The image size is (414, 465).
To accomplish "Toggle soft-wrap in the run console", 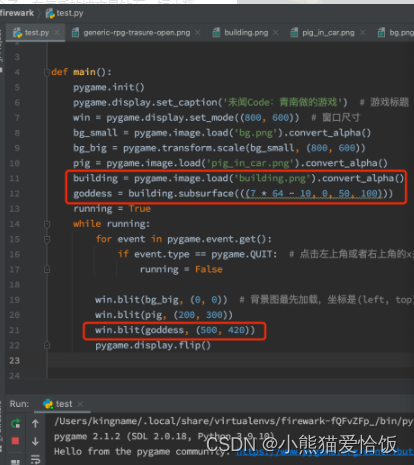I will coord(35,459).
